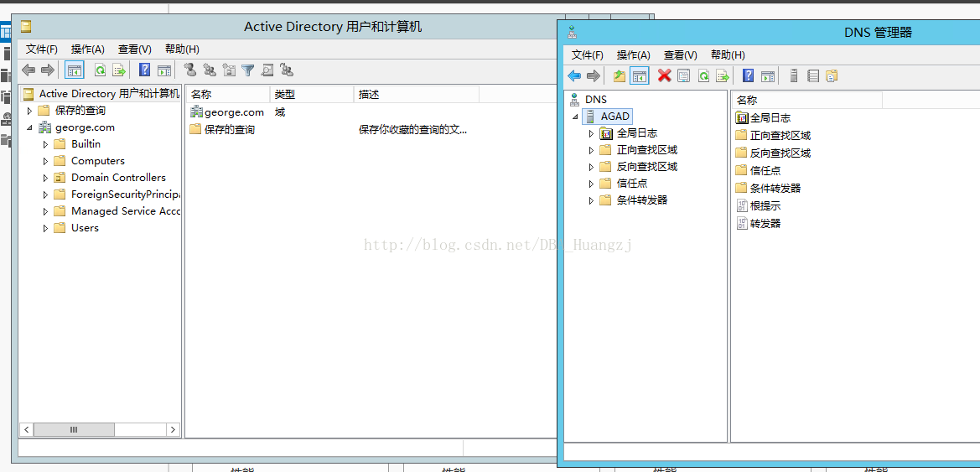This screenshot has height=472, width=980.
Task: Expand 全局日志 node in DNS tree
Action: click(591, 133)
